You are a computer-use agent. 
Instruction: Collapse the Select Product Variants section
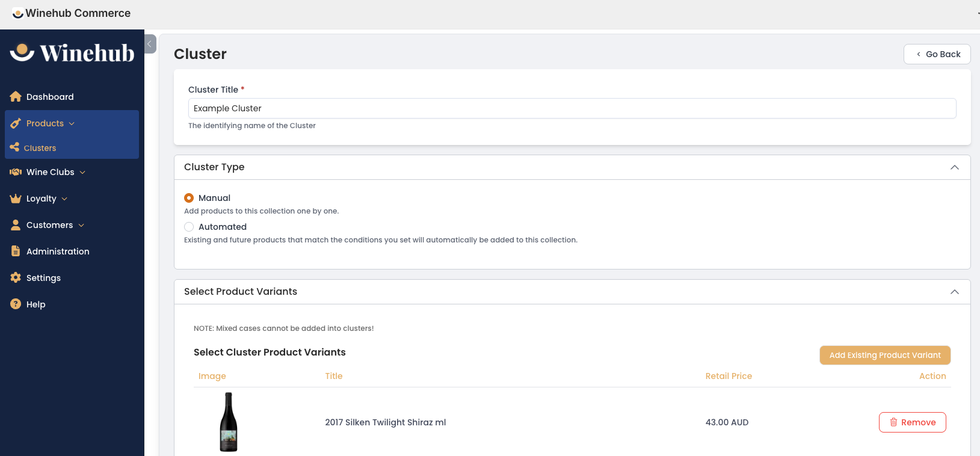click(954, 292)
